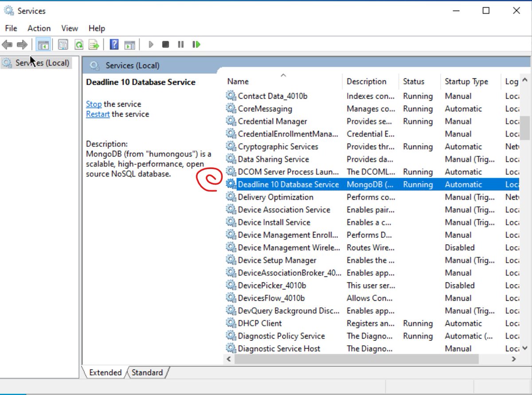The height and width of the screenshot is (395, 532).
Task: Click Automatic startup type of DHCP Client
Action: (463, 323)
